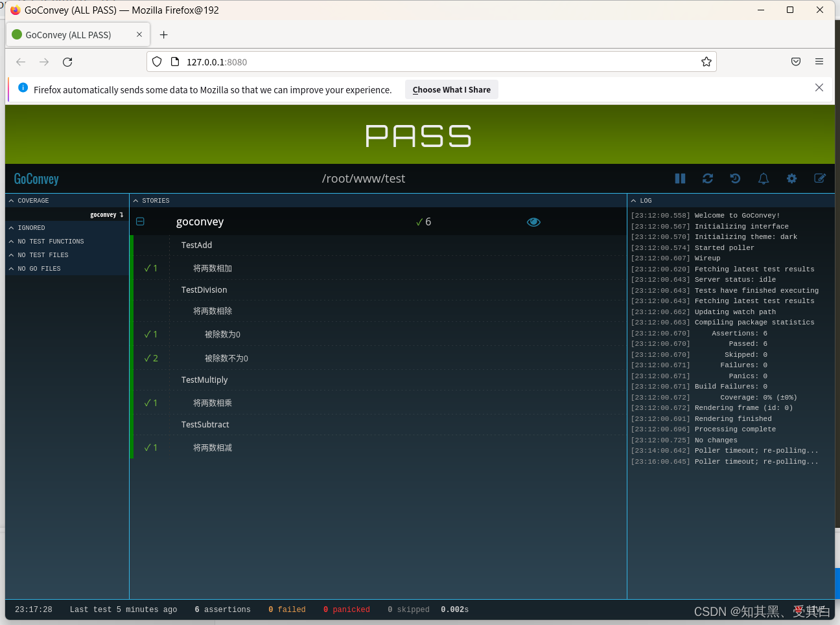Close the GoConvey (ALL PASS) tab
This screenshot has height=625, width=840.
coord(139,34)
